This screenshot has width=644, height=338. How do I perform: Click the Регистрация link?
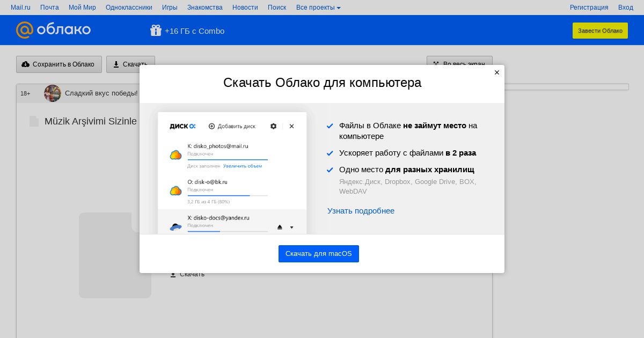pos(589,8)
